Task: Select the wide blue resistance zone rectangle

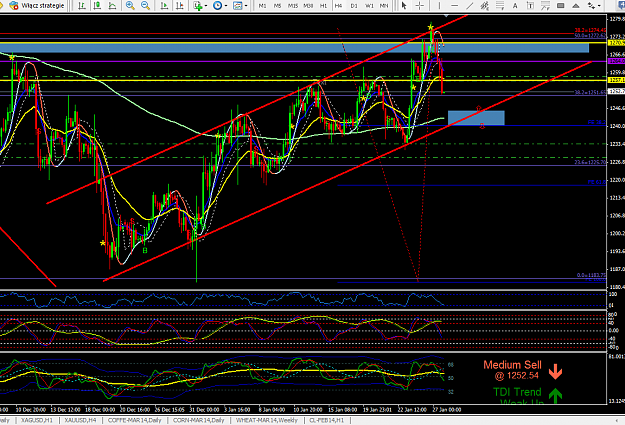Action: point(294,48)
